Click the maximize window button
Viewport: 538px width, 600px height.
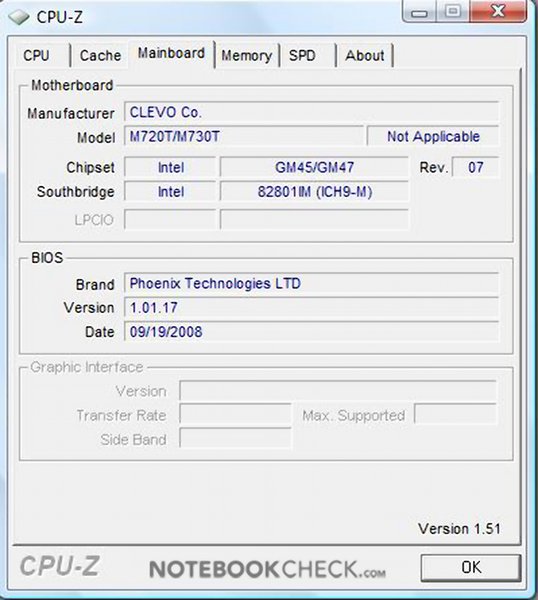pyautogui.click(x=453, y=11)
